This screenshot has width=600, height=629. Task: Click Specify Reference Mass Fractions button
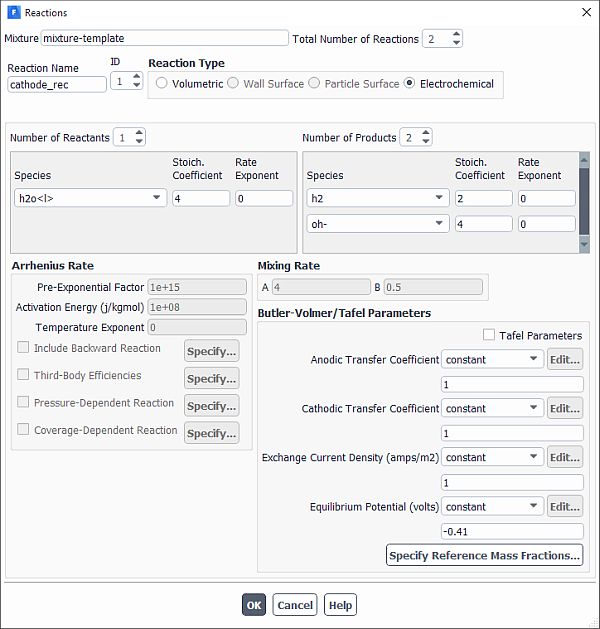pos(484,555)
